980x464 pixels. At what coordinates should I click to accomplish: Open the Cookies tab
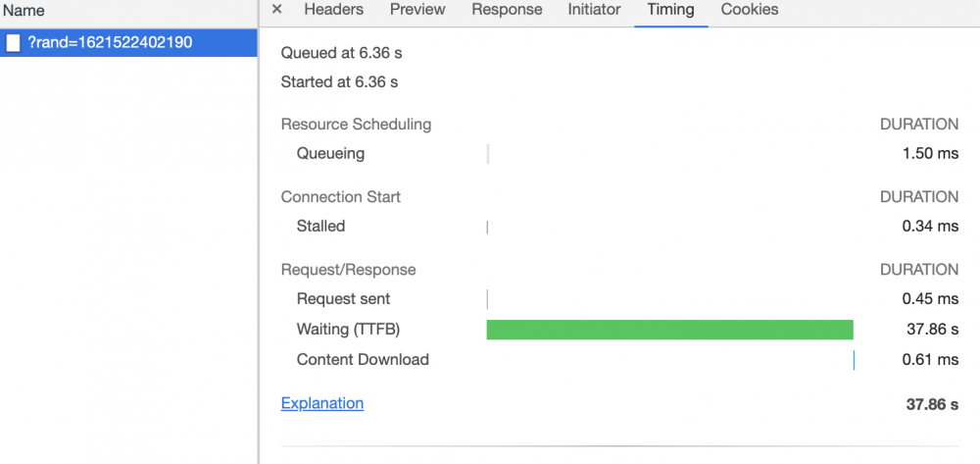[x=750, y=10]
